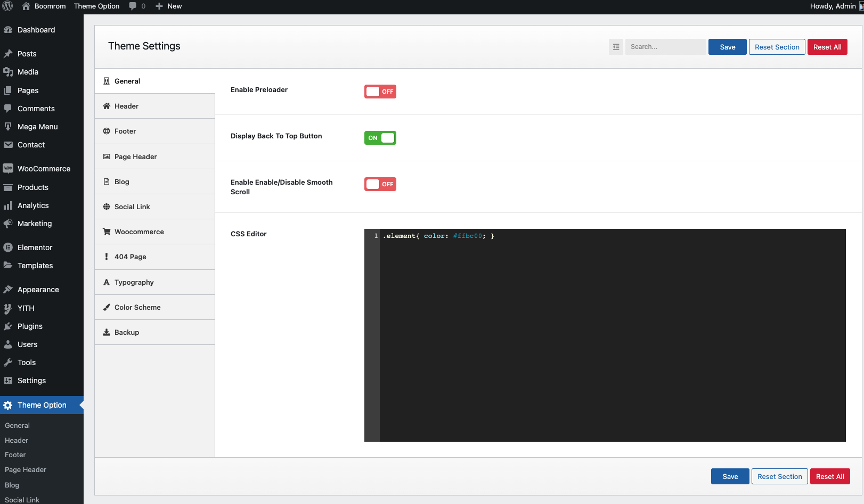The image size is (864, 504).
Task: Click the Pages icon in sidebar
Action: [8, 90]
